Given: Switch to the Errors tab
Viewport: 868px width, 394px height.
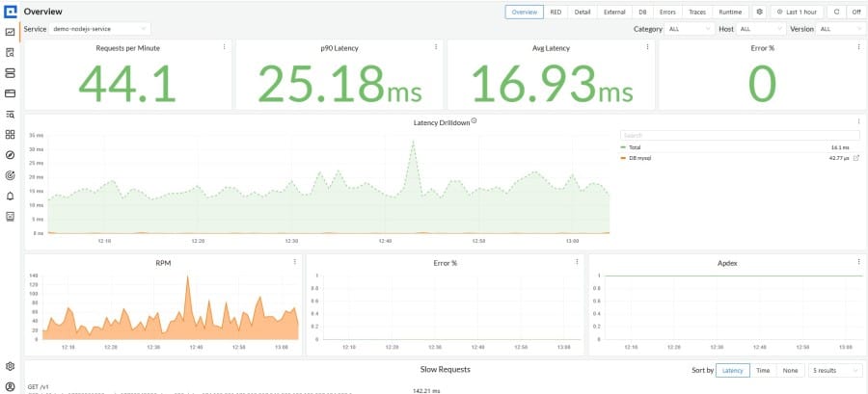Looking at the screenshot, I should 667,12.
